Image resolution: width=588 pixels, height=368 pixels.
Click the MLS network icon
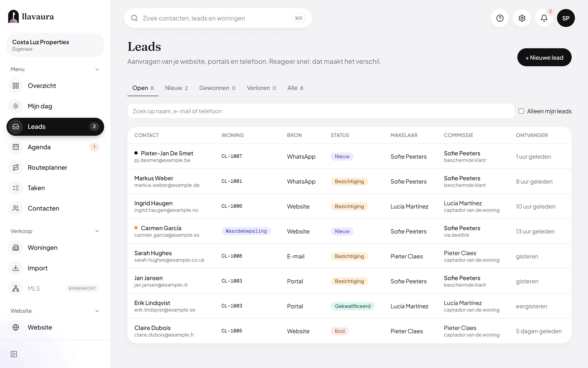click(x=16, y=289)
